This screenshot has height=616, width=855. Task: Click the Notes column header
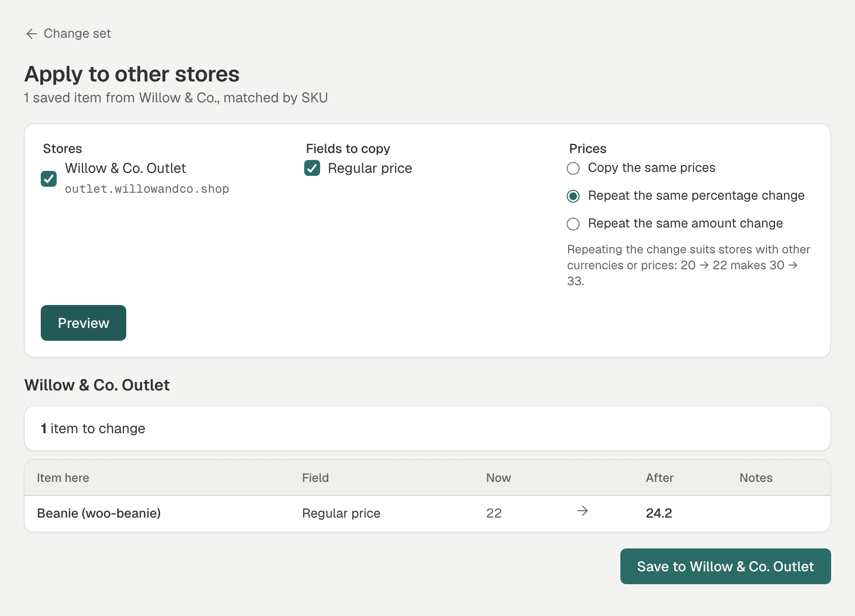tap(756, 478)
